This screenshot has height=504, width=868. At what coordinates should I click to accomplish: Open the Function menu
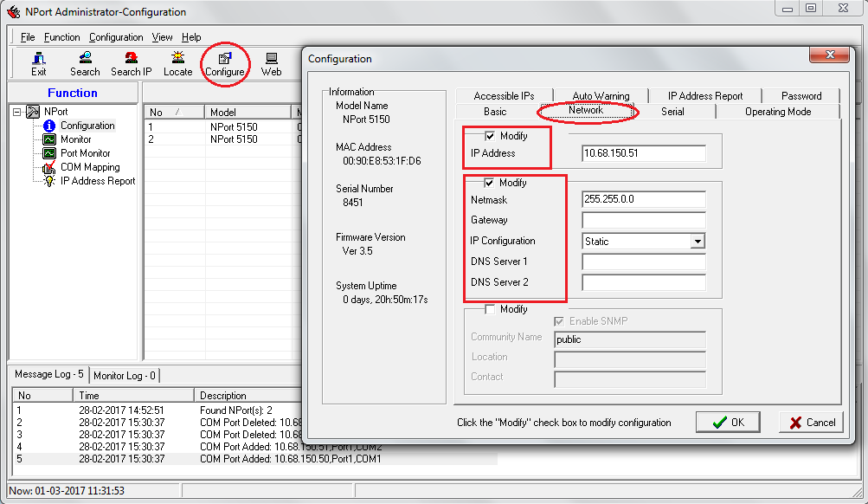(61, 37)
